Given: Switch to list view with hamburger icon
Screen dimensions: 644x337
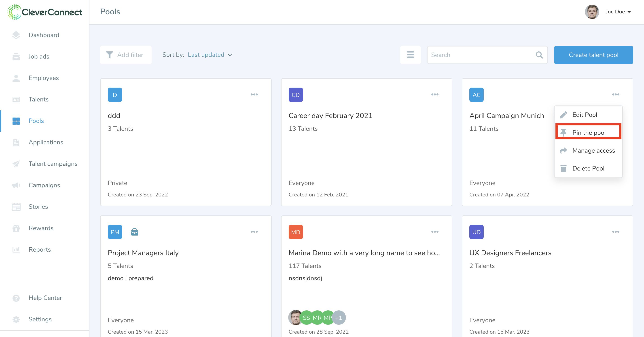Looking at the screenshot, I should [410, 55].
